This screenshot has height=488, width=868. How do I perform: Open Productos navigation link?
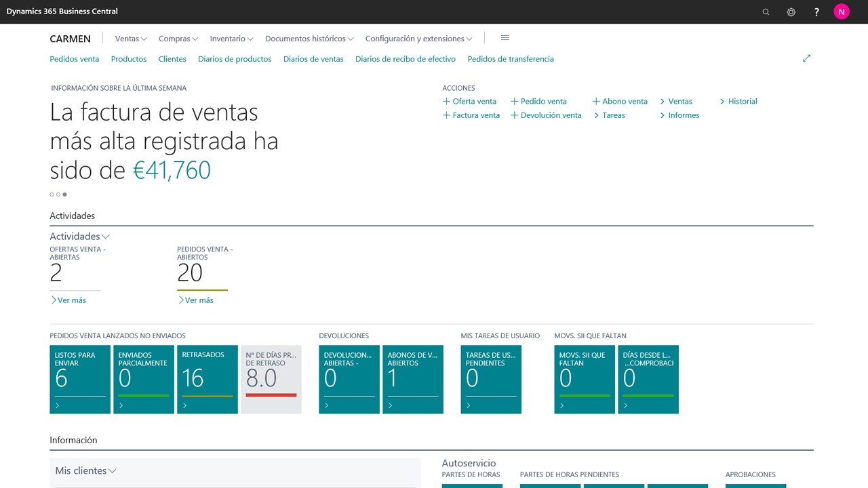click(x=129, y=59)
